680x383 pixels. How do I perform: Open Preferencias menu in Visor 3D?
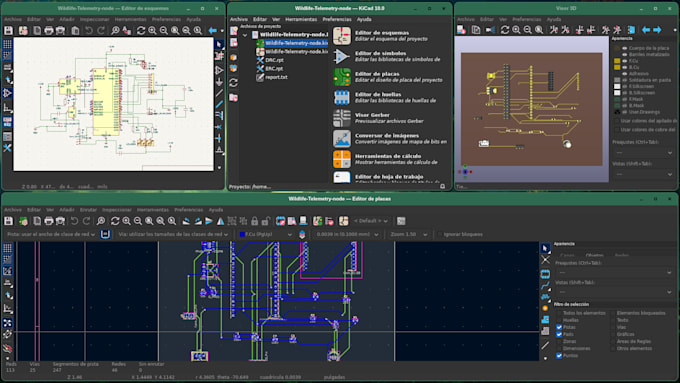(526, 19)
